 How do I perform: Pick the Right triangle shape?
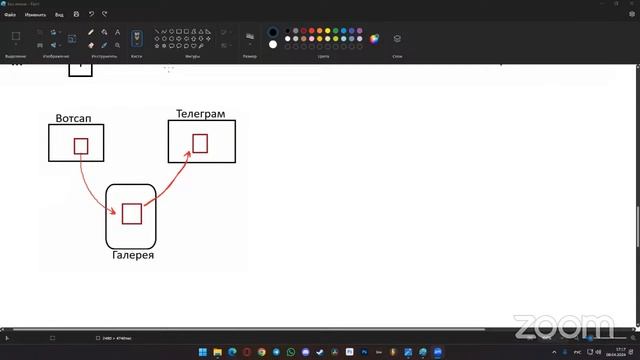[x=208, y=31]
